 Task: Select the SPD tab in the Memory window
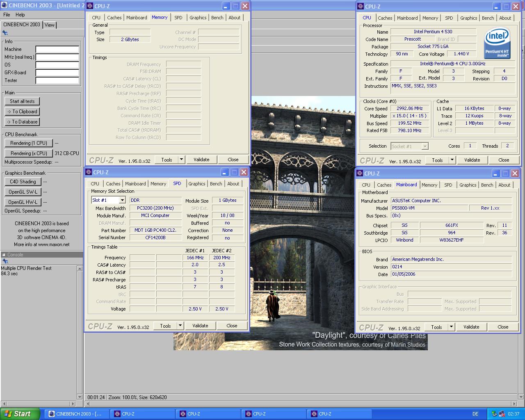coord(178,18)
